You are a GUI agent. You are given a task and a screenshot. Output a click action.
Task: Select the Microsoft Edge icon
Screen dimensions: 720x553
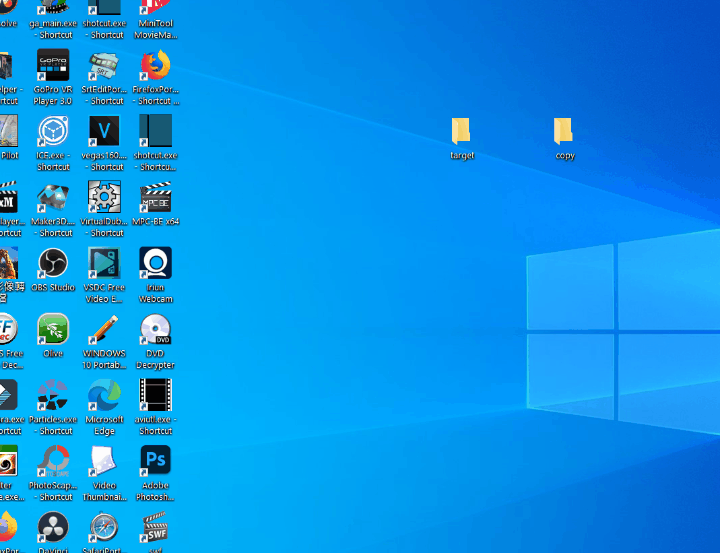pyautogui.click(x=104, y=395)
